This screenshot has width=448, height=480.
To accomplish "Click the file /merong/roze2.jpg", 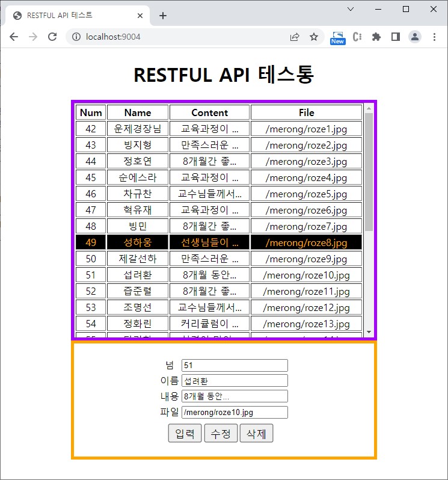I will pos(306,145).
